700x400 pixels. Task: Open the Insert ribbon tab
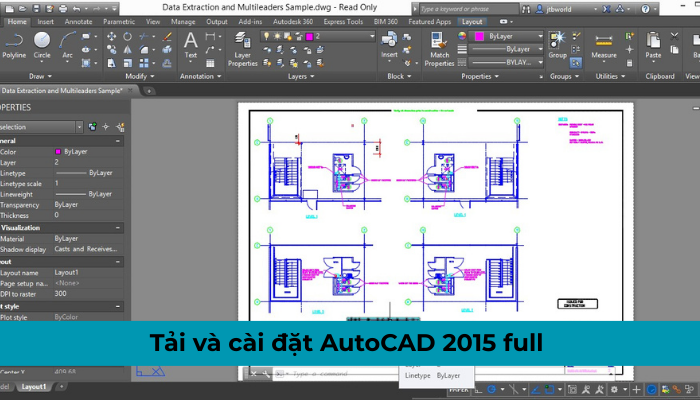tap(46, 21)
